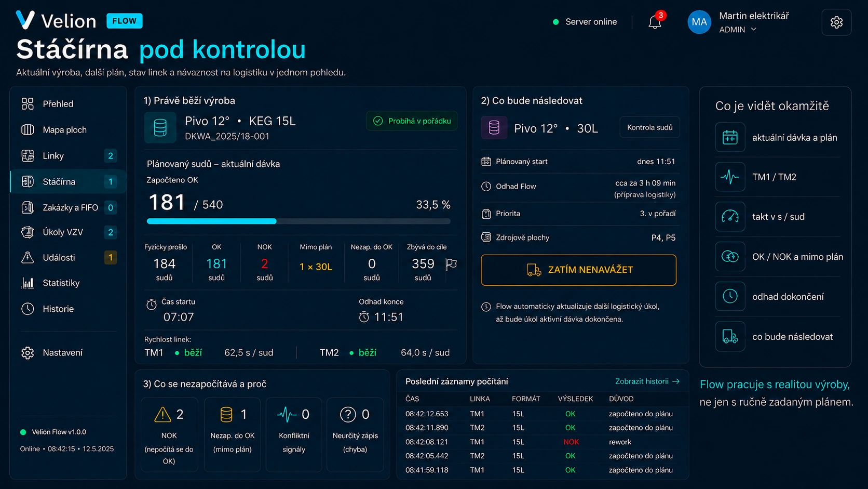Click the takt v s / sud gauge icon

730,217
